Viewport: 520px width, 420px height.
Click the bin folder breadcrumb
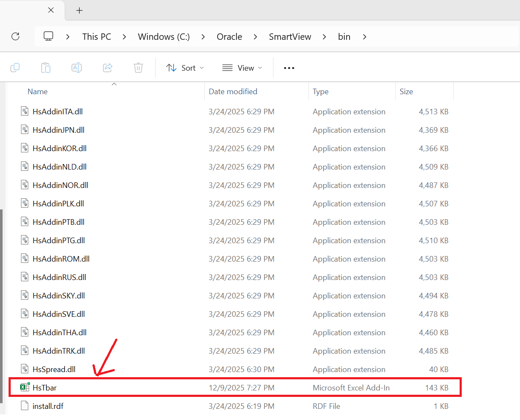click(344, 37)
